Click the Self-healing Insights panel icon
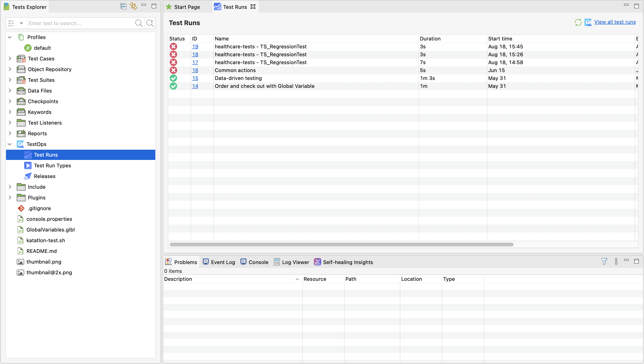The image size is (644, 364). [x=318, y=262]
